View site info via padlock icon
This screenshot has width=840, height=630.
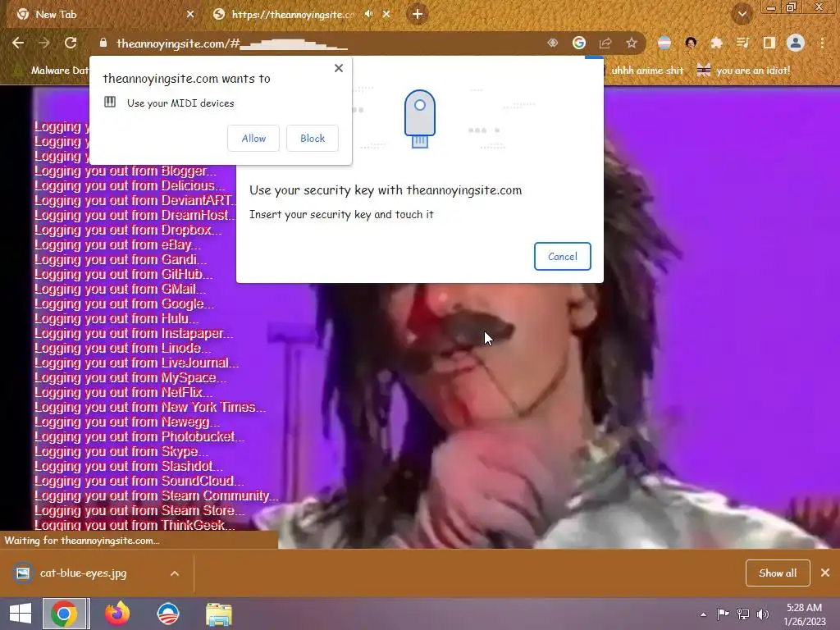(103, 43)
